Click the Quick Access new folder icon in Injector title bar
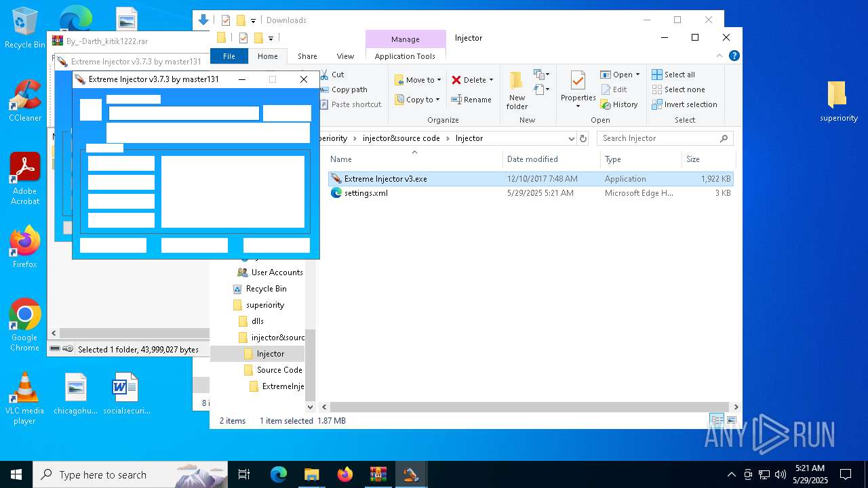This screenshot has width=868, height=488. [258, 38]
